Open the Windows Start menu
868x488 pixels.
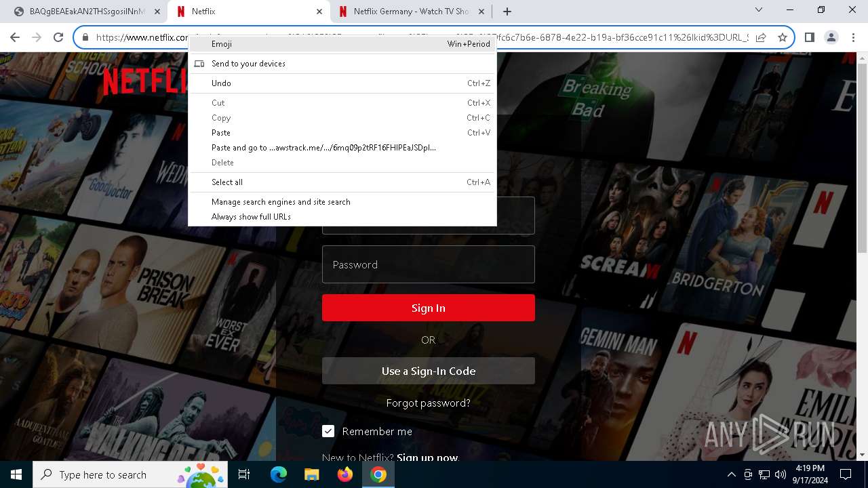(x=16, y=474)
